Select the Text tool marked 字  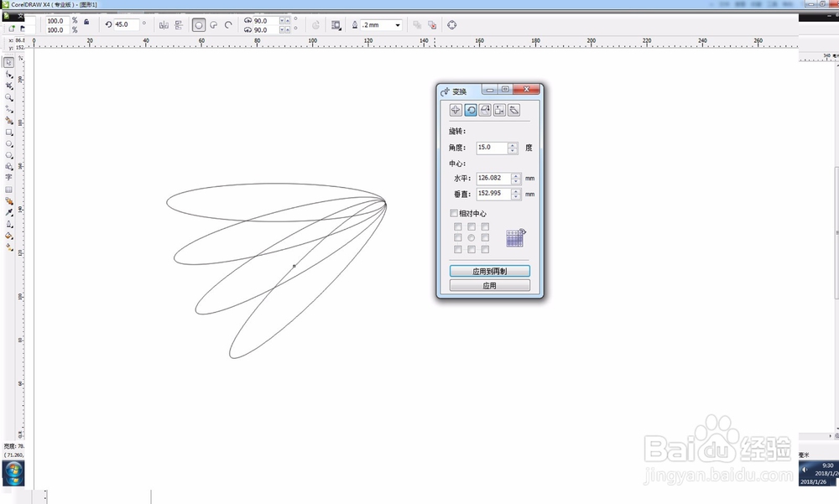pyautogui.click(x=8, y=177)
